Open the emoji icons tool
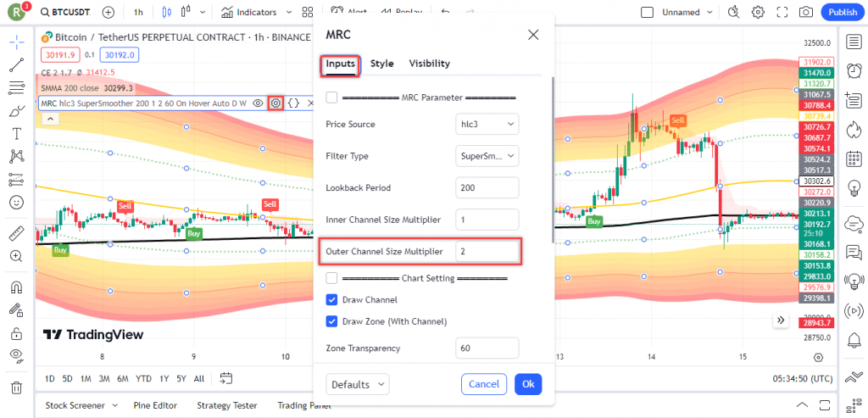868x418 pixels. pyautogui.click(x=17, y=202)
